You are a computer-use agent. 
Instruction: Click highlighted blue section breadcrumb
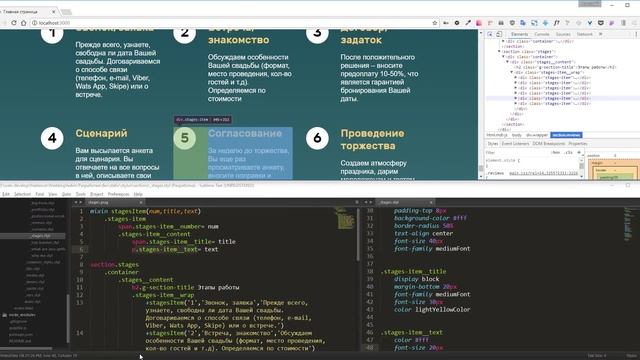(x=566, y=135)
